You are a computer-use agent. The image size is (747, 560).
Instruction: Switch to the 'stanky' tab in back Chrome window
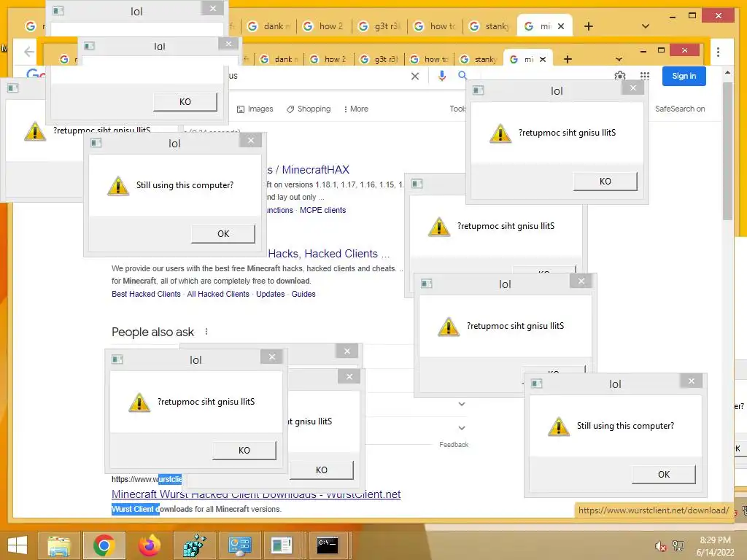[490, 26]
